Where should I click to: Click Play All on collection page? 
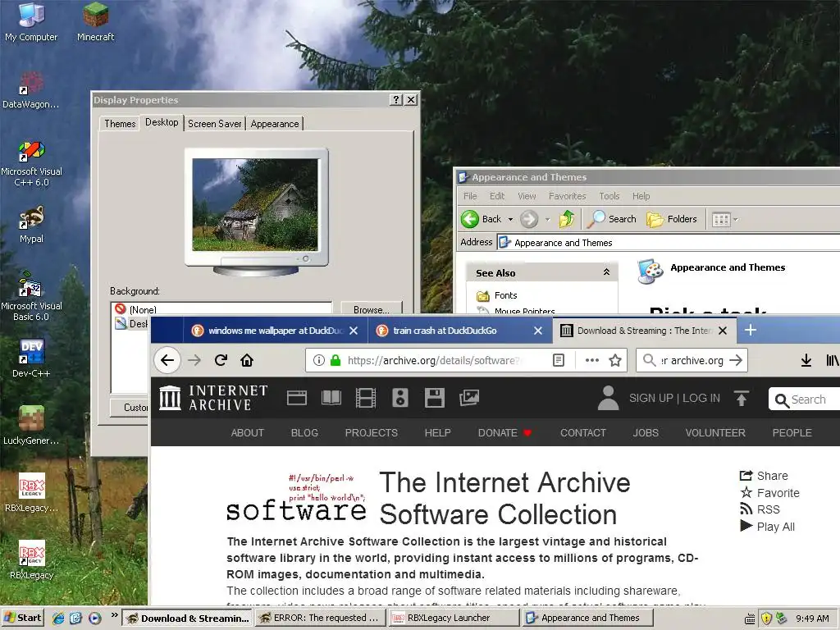[767, 527]
